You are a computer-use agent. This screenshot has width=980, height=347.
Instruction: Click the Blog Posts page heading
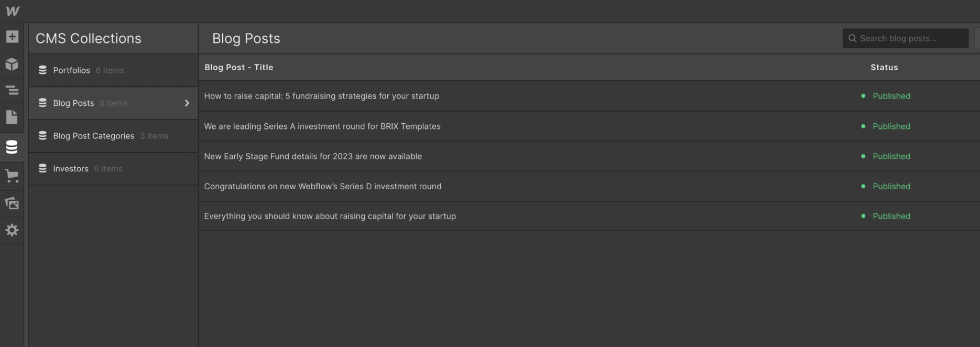click(x=246, y=38)
